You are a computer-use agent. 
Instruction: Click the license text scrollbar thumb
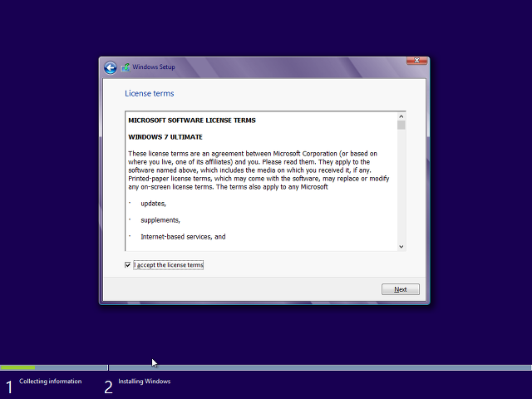point(401,126)
